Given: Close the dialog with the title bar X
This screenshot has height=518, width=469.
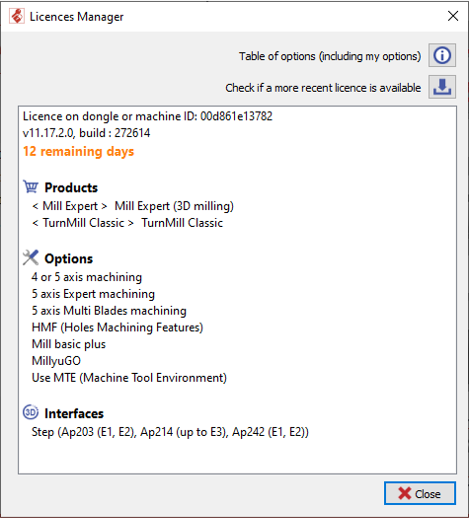Looking at the screenshot, I should (x=453, y=16).
